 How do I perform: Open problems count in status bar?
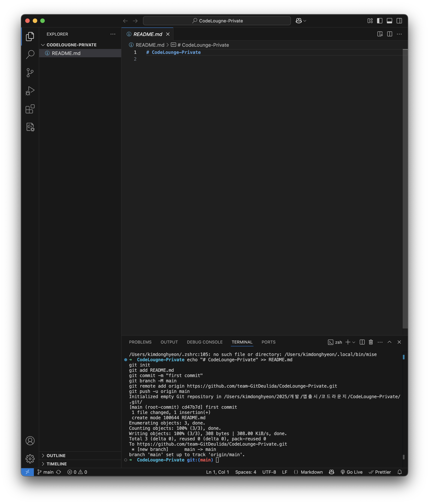pos(77,472)
